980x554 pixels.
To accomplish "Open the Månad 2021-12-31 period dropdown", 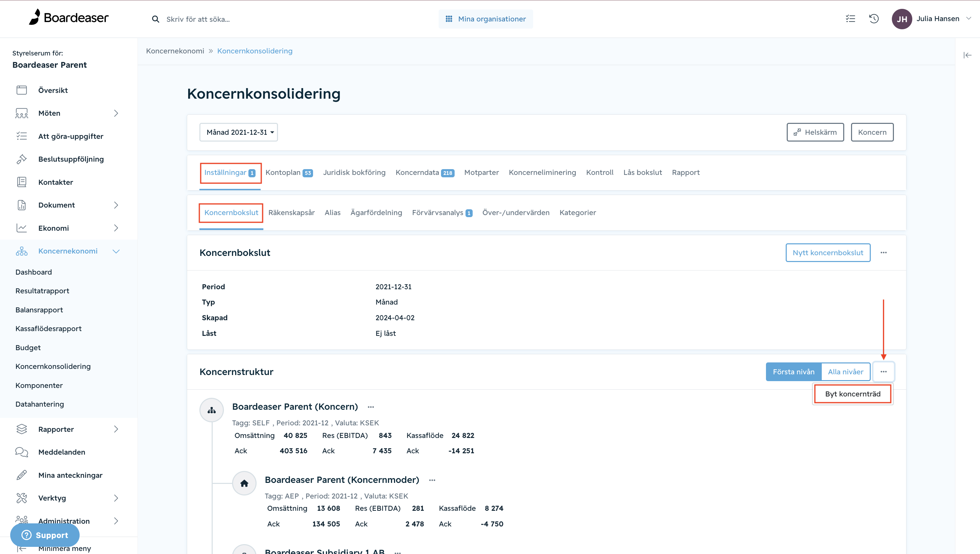I will coord(239,132).
